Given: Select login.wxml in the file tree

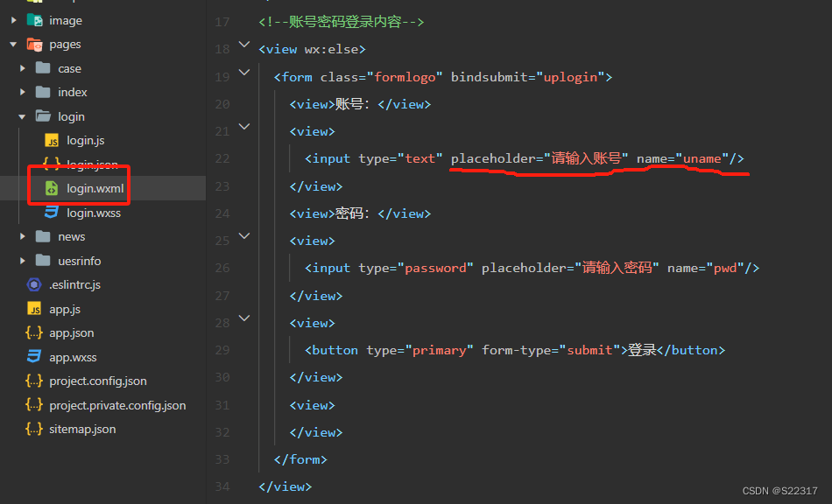Looking at the screenshot, I should (95, 188).
